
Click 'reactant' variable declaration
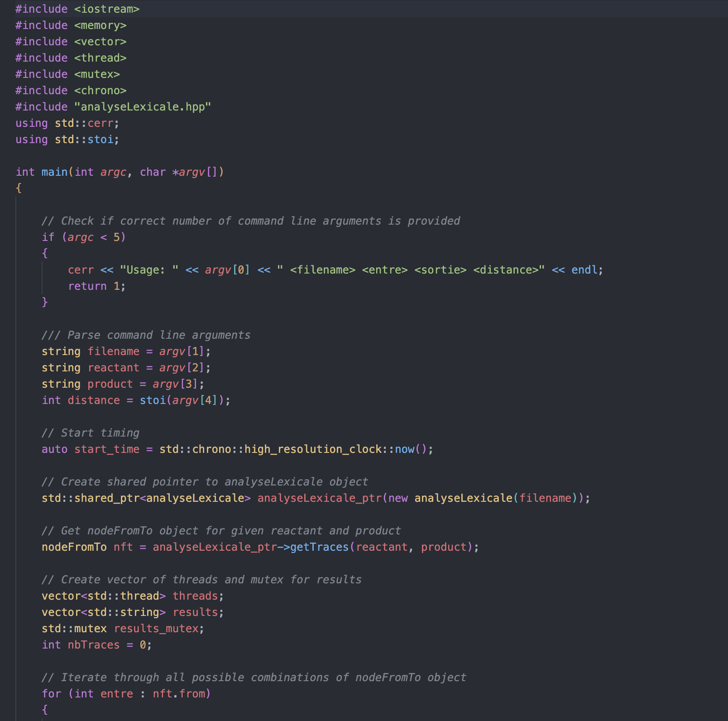(x=114, y=368)
